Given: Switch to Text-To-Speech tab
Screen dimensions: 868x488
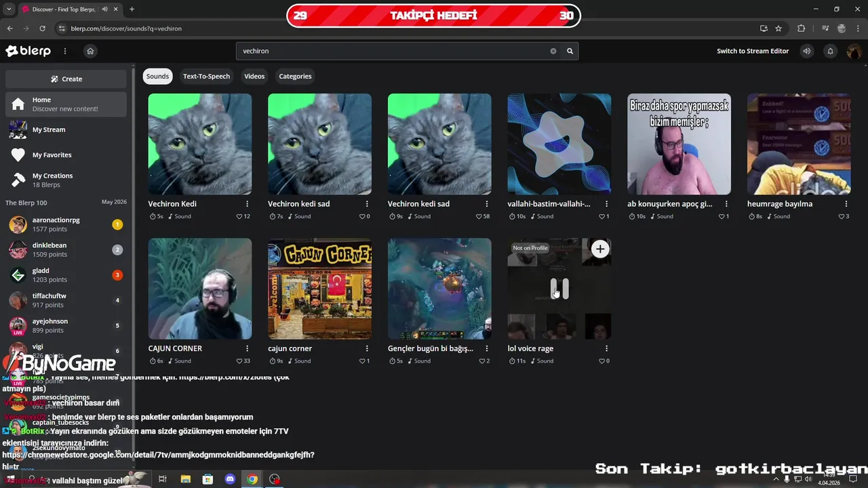Looking at the screenshot, I should [206, 76].
